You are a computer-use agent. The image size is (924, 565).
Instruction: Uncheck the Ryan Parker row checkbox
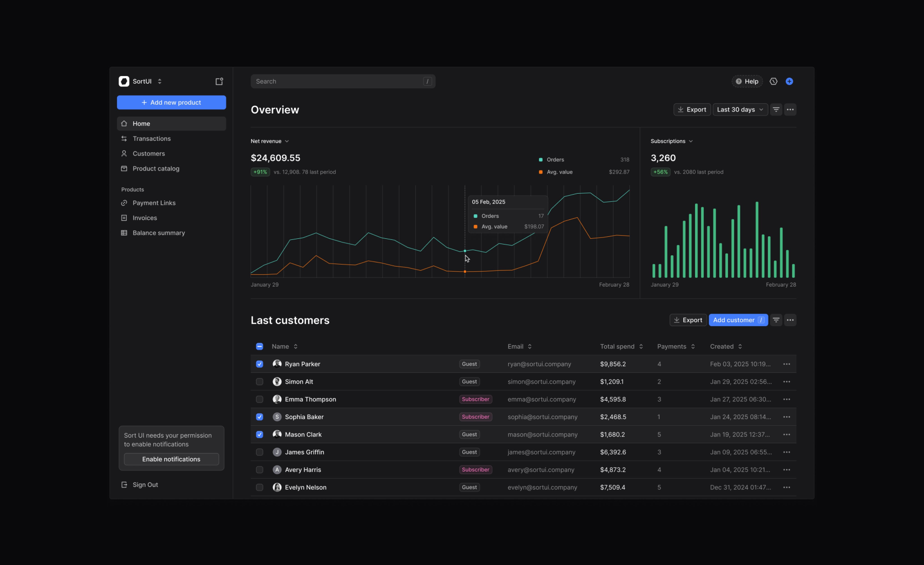(x=260, y=364)
